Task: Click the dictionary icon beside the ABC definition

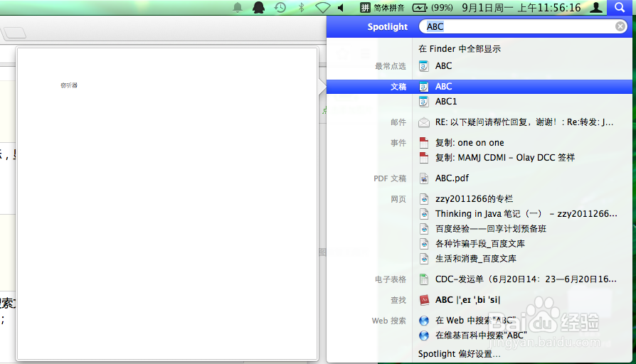Action: (x=424, y=300)
